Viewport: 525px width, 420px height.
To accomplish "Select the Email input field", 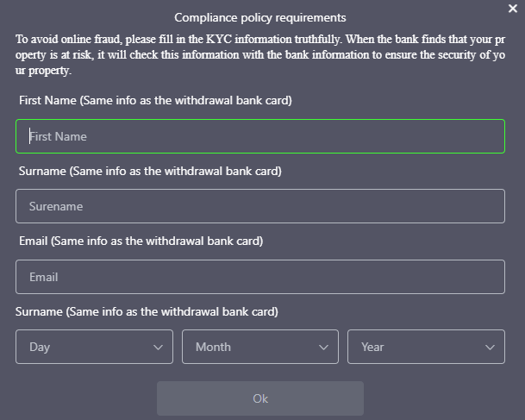I will tap(259, 277).
